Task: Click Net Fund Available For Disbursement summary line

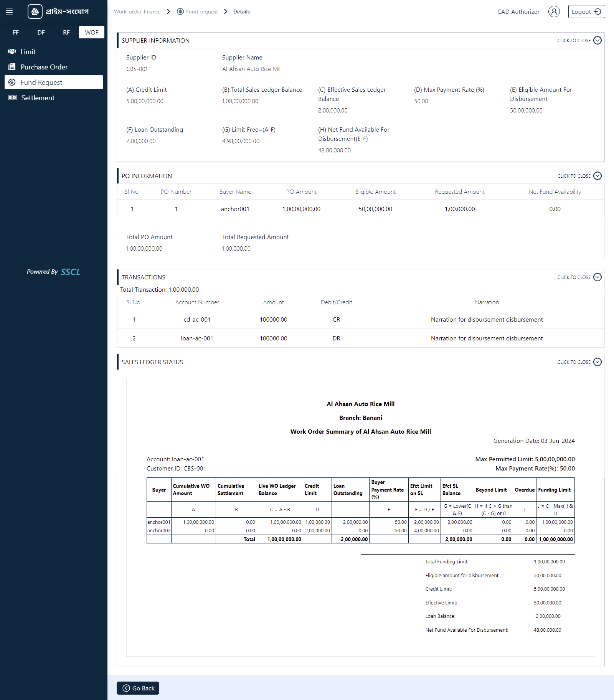Action: point(493,630)
